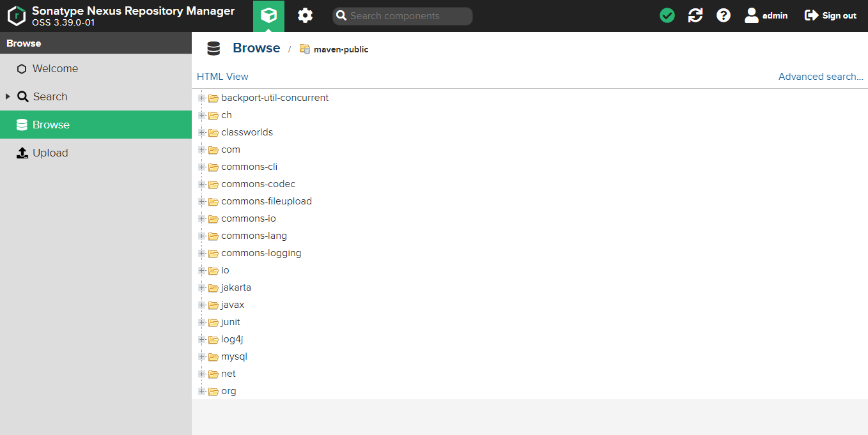Select the io tree item
Image resolution: width=868 pixels, height=435 pixels.
coord(225,270)
